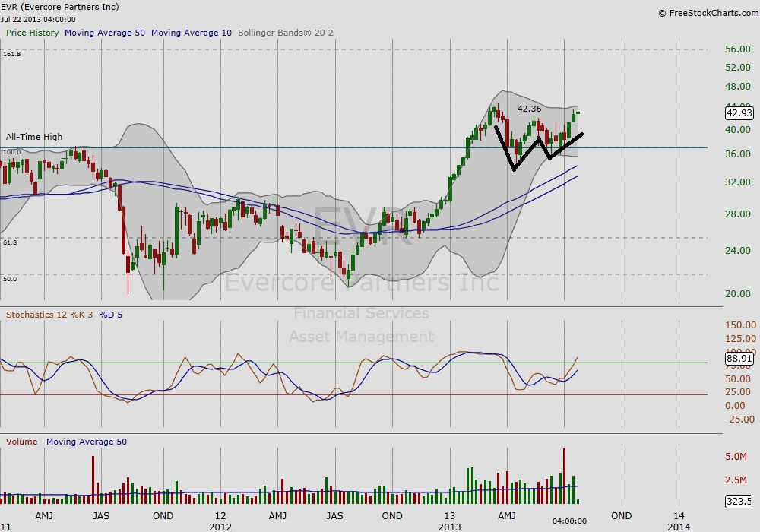Click the 161.8 Fibonacci level label

point(12,54)
